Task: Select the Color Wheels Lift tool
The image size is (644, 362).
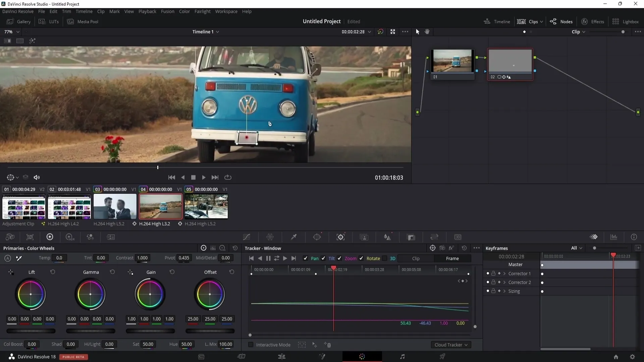Action: (31, 294)
